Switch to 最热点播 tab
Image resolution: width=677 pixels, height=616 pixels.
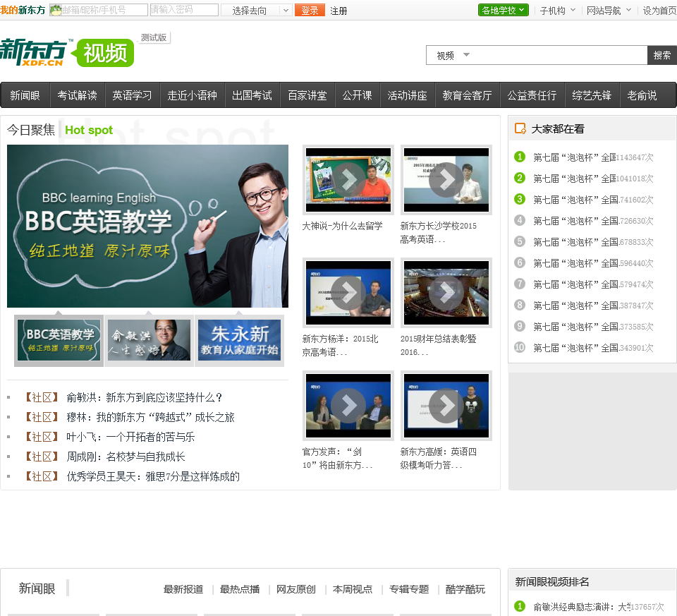(240, 589)
